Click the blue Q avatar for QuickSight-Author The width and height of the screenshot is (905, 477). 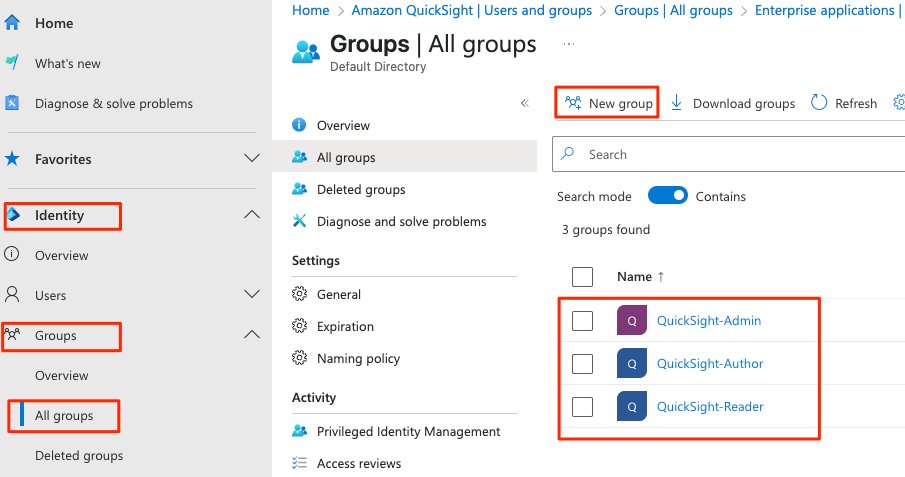pos(631,363)
